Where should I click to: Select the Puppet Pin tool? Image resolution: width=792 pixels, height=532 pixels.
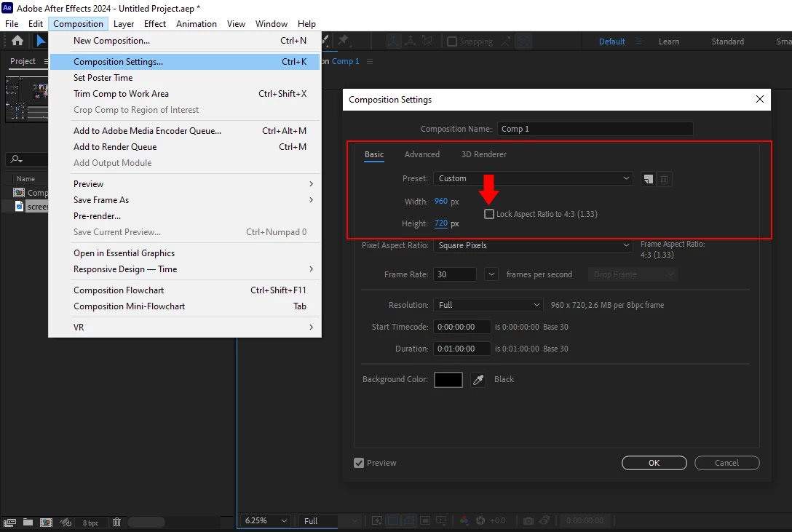(344, 40)
